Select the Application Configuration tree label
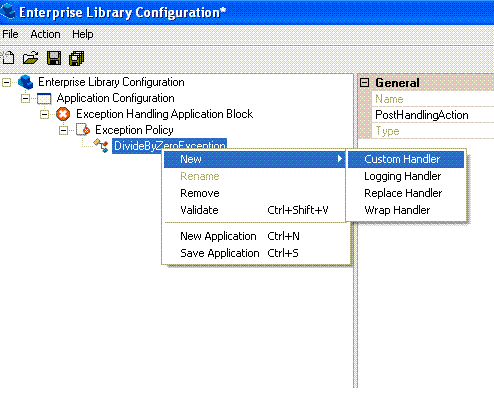Viewport: 494px width, 414px height. point(115,98)
